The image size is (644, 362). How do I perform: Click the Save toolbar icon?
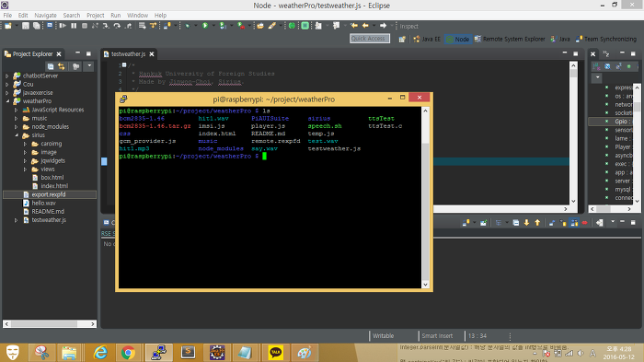point(26,26)
